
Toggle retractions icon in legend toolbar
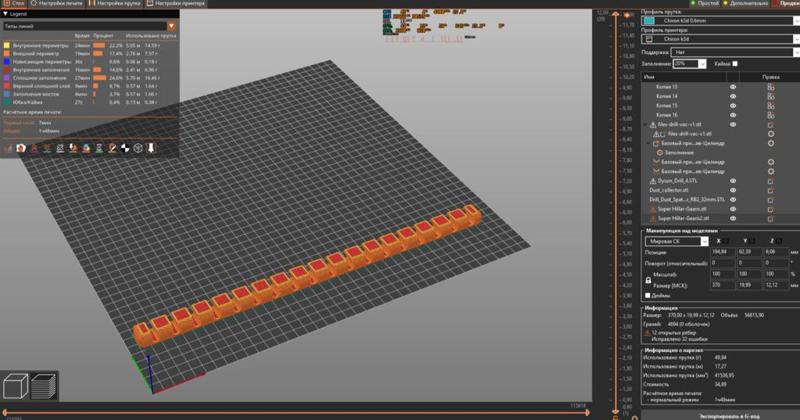(34, 149)
